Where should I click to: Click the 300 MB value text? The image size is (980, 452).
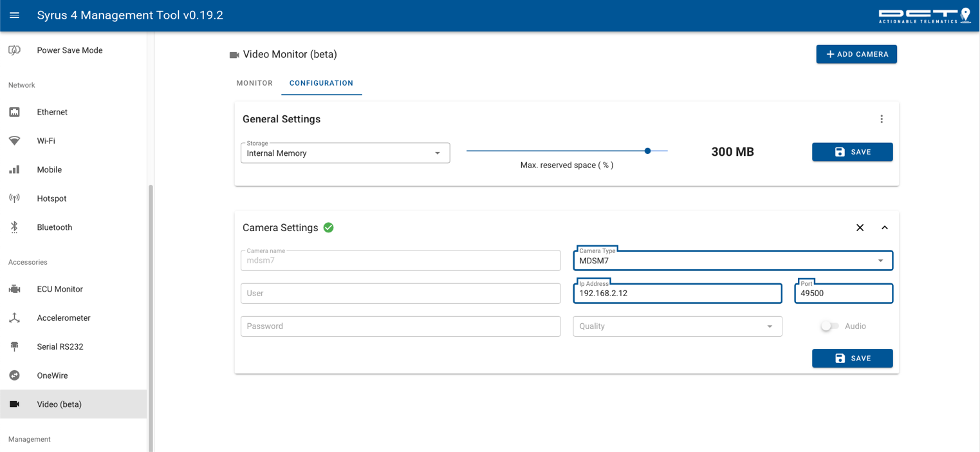click(732, 152)
